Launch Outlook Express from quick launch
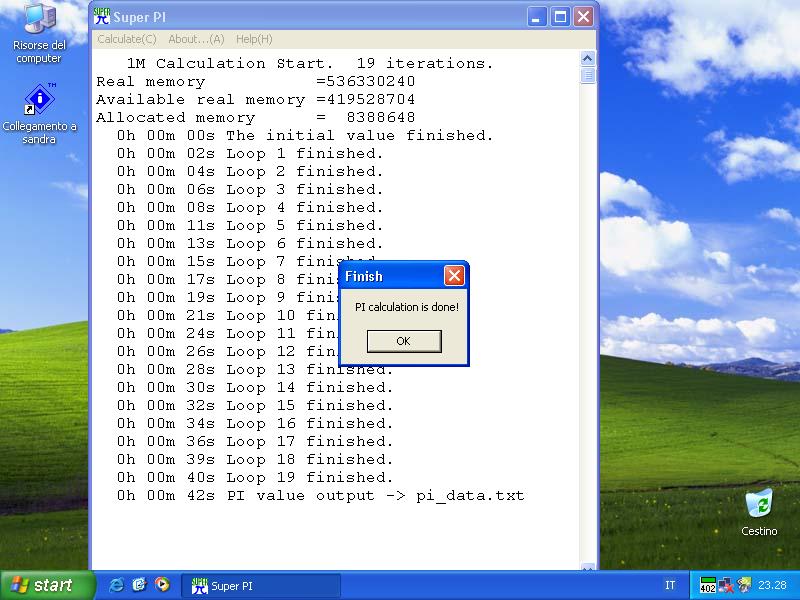This screenshot has width=800, height=600. coord(139,585)
